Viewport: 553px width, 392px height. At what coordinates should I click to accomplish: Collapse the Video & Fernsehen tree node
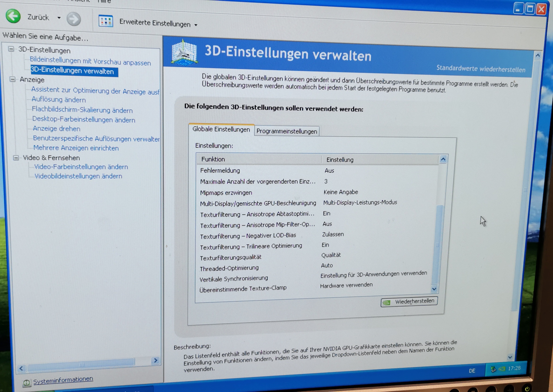coord(16,158)
